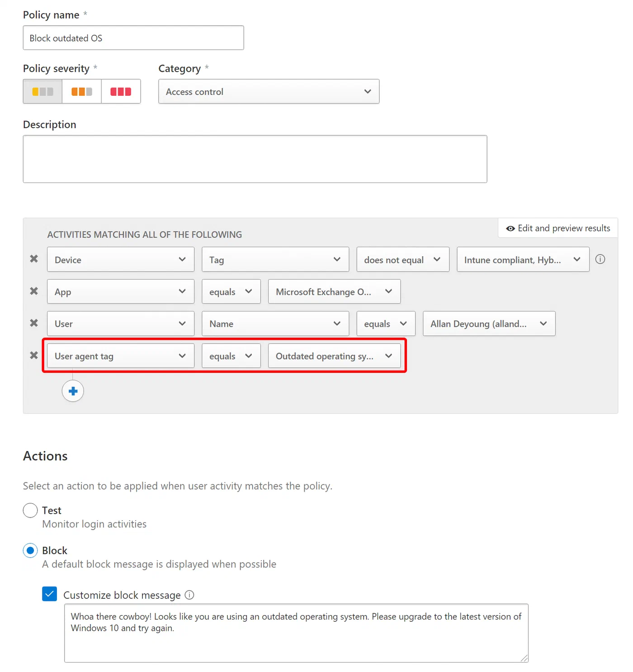This screenshot has height=672, width=633.
Task: Click the Description text area
Action: pos(255,159)
